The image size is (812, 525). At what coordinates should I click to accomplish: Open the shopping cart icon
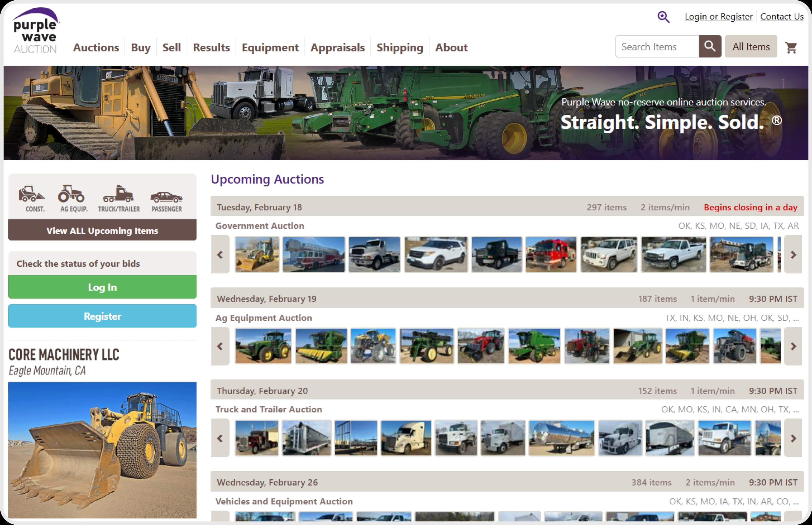pos(791,47)
